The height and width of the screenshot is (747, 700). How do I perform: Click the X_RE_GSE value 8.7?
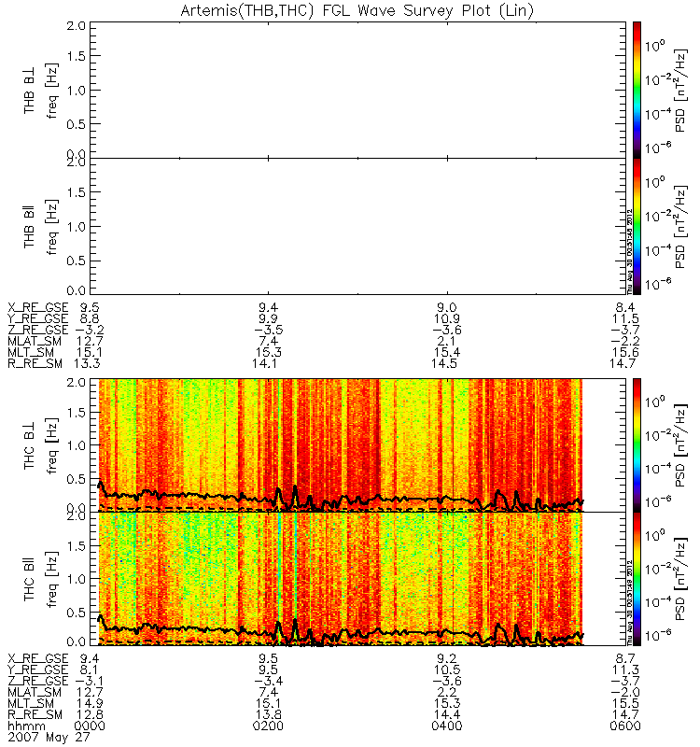625,659
